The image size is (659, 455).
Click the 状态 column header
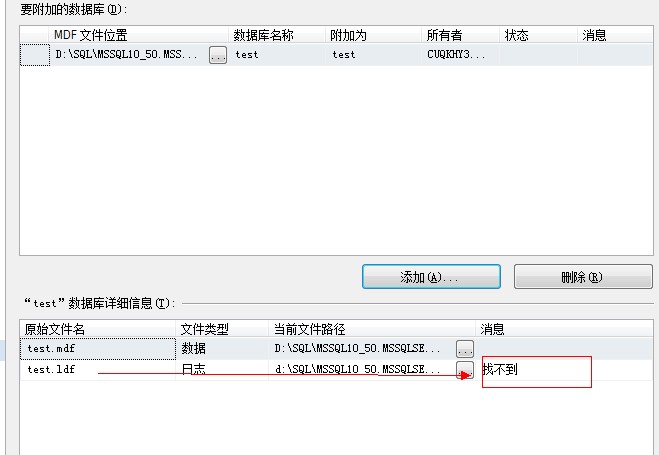click(x=516, y=35)
